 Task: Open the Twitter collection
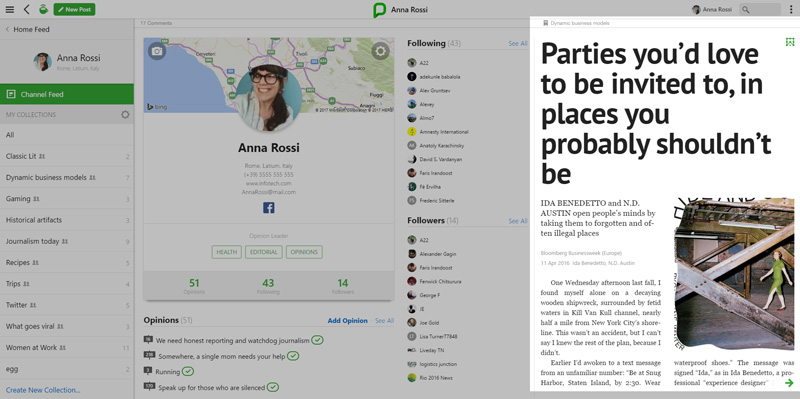[67, 305]
